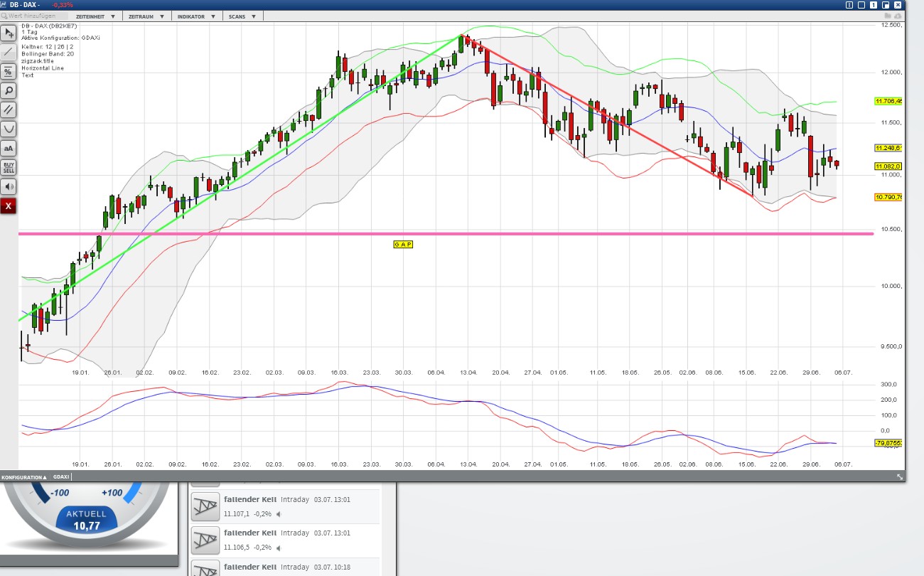The image size is (924, 576).
Task: Click the column layout icon in title bar
Action: [849, 5]
